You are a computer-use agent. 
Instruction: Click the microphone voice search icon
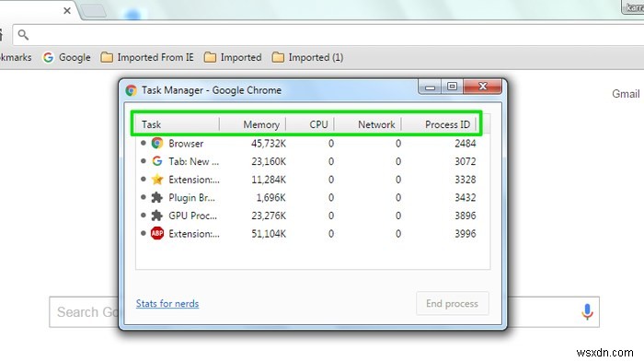(x=587, y=312)
